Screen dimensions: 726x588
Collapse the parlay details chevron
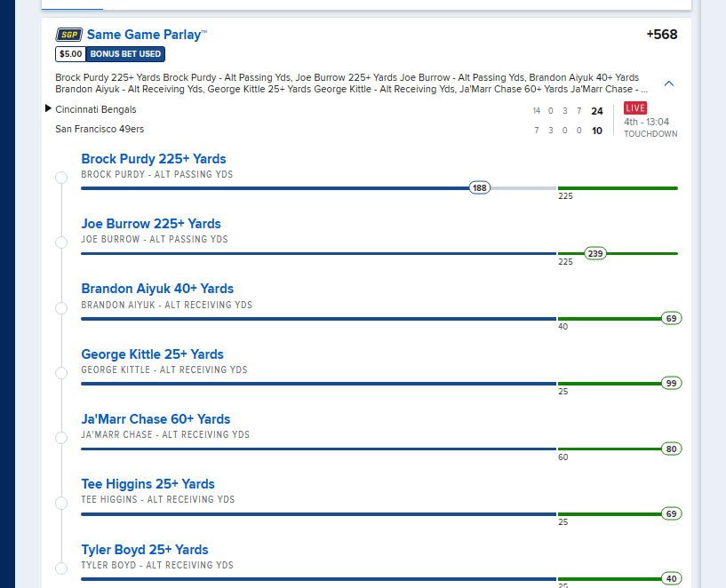coord(668,83)
